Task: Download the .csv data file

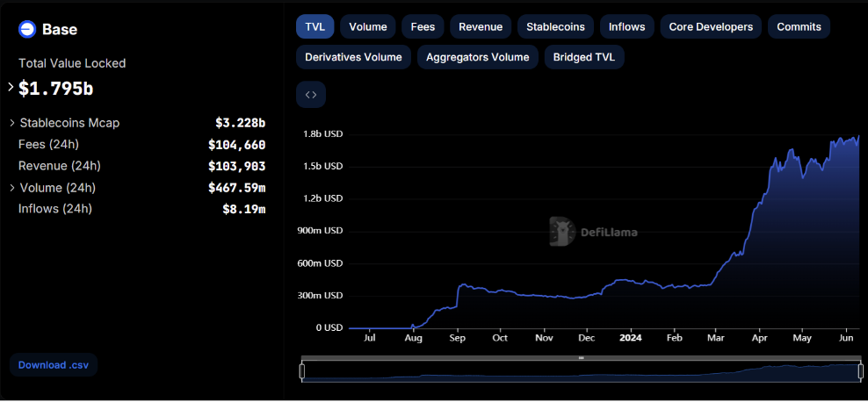Action: coord(53,364)
